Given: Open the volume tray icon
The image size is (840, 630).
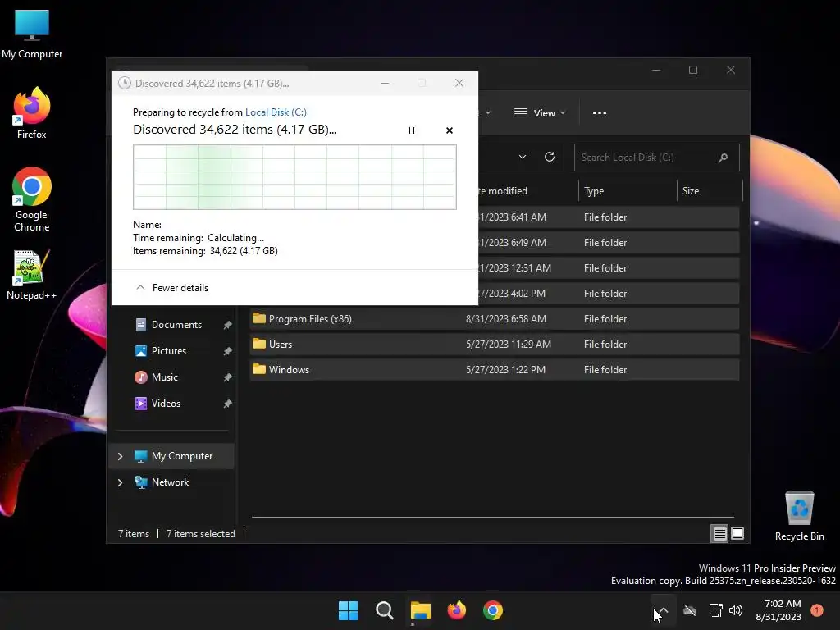Looking at the screenshot, I should 736,610.
